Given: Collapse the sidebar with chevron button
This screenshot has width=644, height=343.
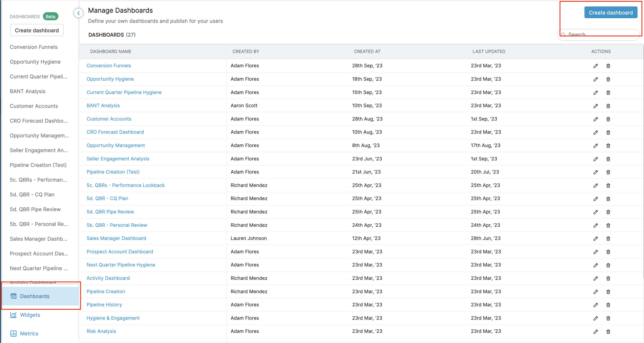Looking at the screenshot, I should 78,13.
